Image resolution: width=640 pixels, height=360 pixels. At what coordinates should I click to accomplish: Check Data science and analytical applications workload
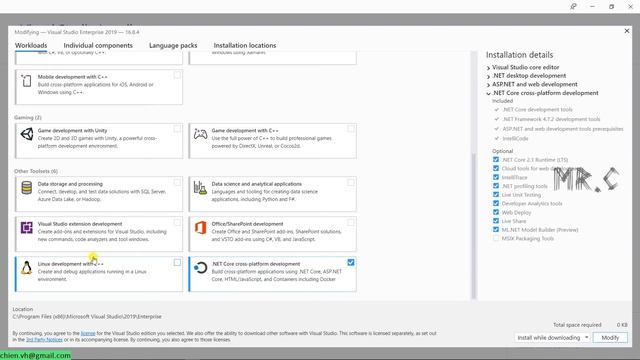click(x=351, y=182)
